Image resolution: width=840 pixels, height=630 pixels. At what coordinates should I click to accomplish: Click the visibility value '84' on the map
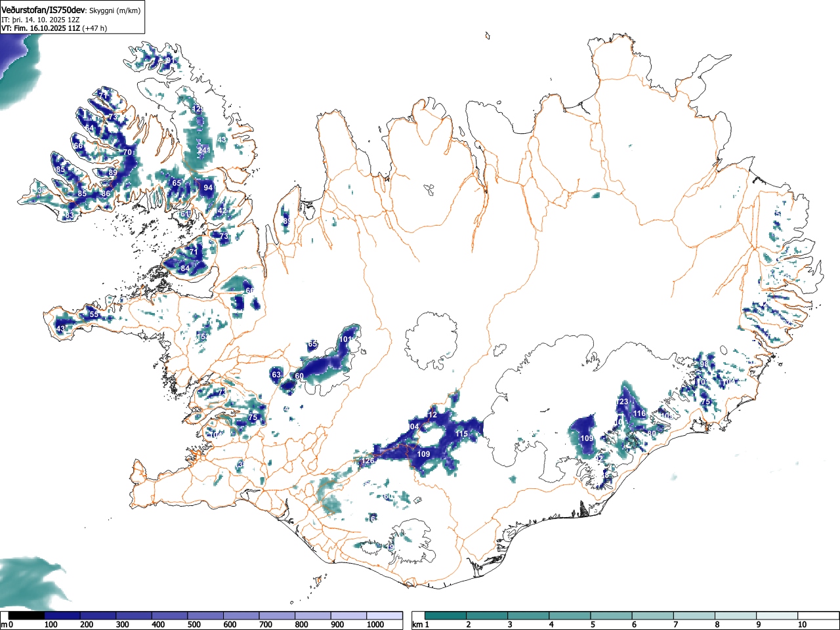[185, 268]
